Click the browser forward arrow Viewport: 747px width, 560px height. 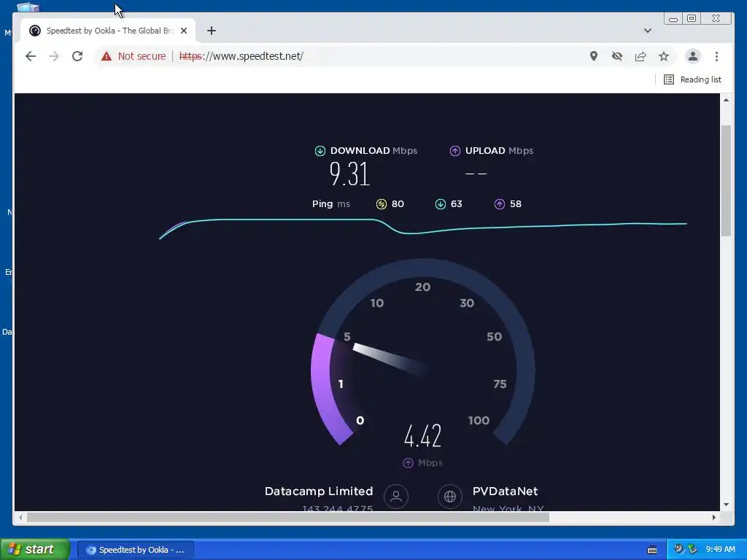pyautogui.click(x=54, y=56)
